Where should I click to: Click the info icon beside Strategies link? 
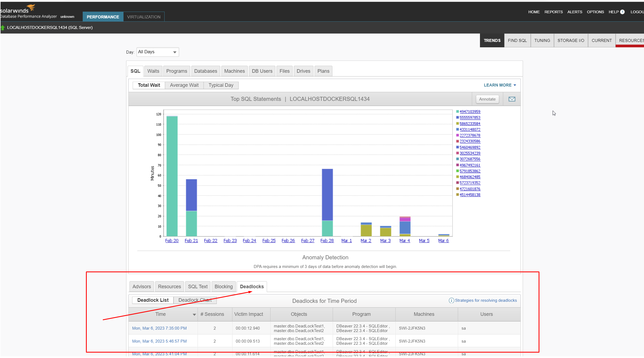tap(451, 300)
